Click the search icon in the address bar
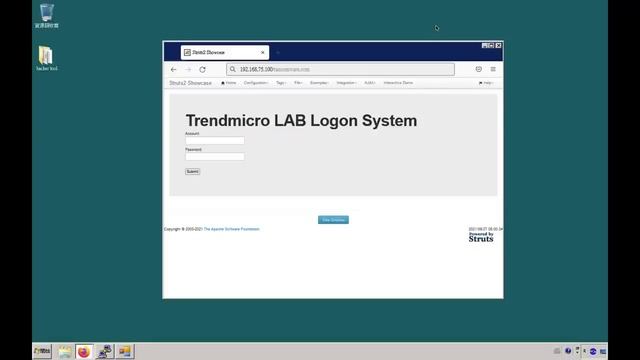Viewport: 640px width, 360px height. coord(233,69)
